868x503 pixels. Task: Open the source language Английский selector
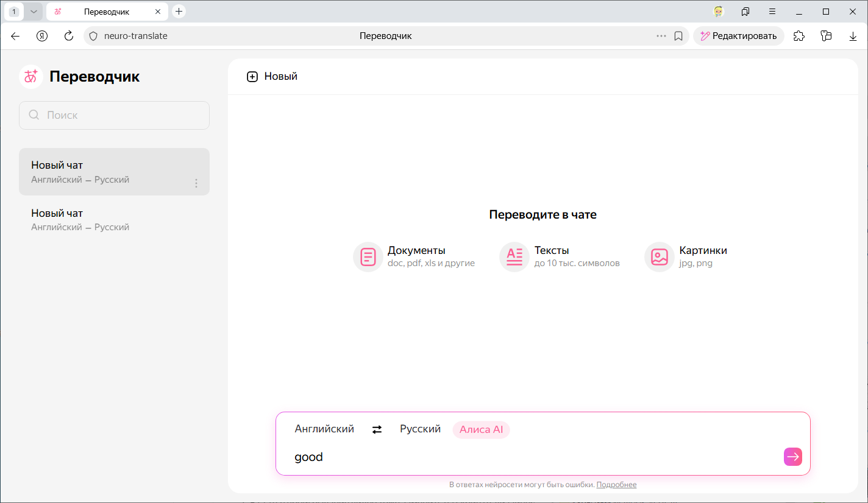click(x=324, y=429)
